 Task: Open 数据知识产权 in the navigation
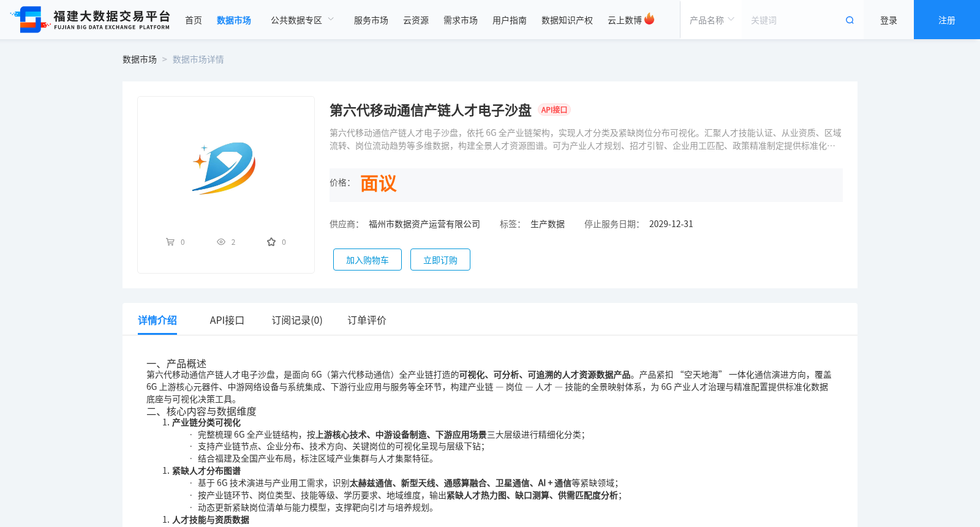click(567, 20)
